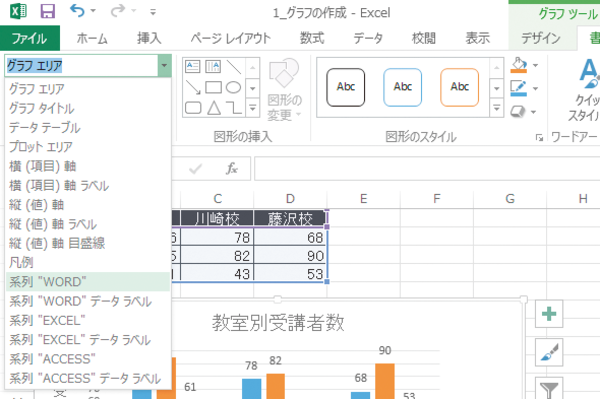Select グラフ タイトル from the list
This screenshot has width=600, height=399.
pos(88,108)
